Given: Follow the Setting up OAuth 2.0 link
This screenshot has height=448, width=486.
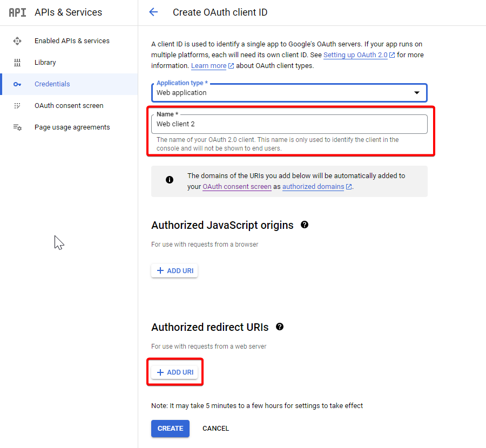Looking at the screenshot, I should 355,55.
